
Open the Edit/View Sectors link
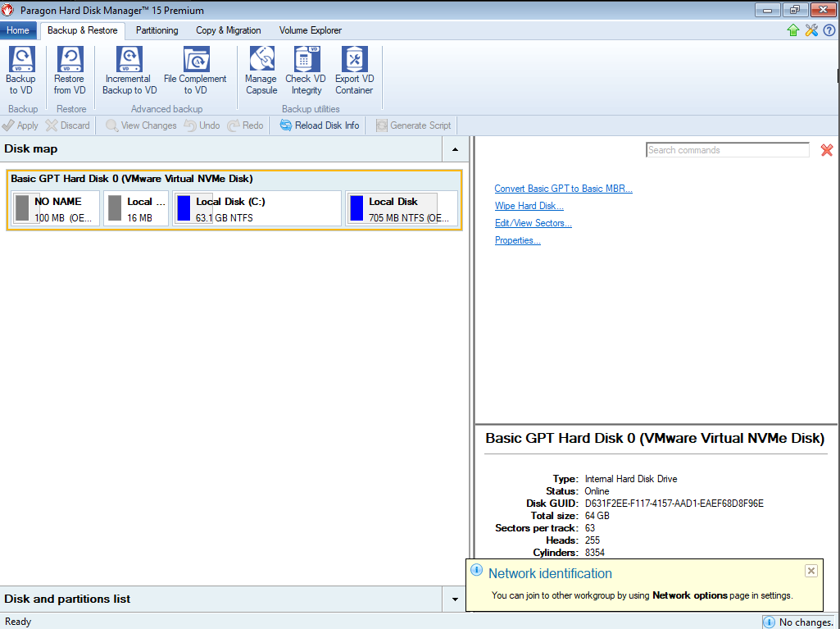(533, 223)
